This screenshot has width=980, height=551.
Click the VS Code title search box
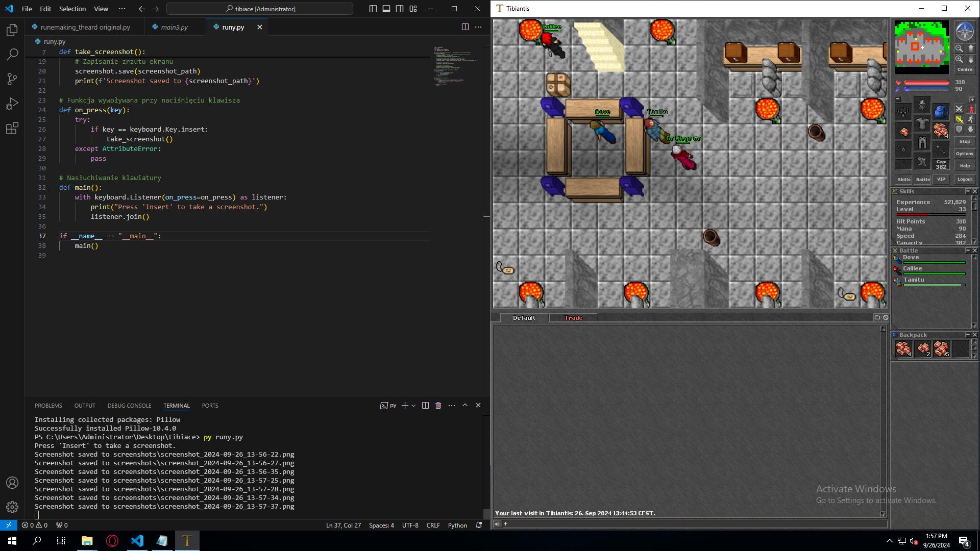pos(260,9)
